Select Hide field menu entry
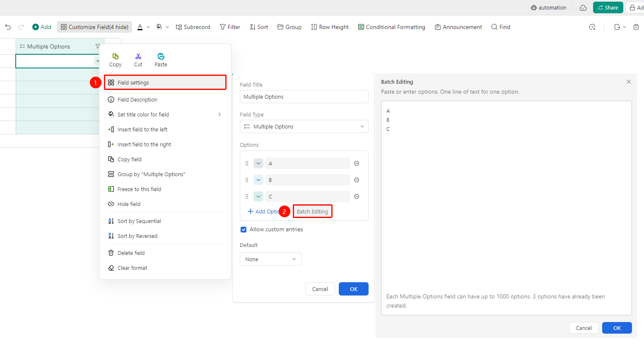The width and height of the screenshot is (644, 344). pos(165,204)
